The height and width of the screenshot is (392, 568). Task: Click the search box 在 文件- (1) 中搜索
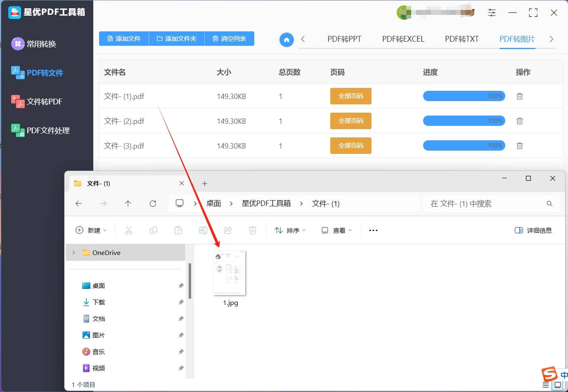pos(491,203)
